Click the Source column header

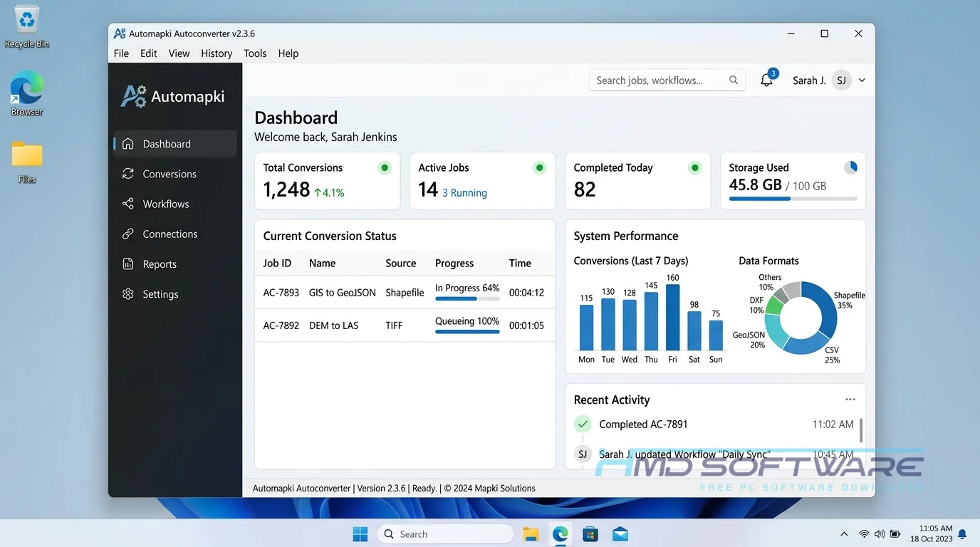click(x=401, y=263)
